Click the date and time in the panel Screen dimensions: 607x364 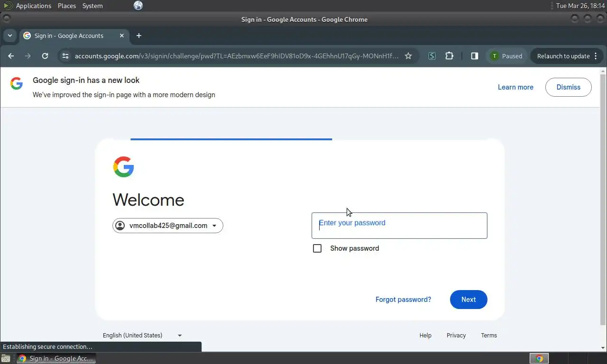(580, 6)
